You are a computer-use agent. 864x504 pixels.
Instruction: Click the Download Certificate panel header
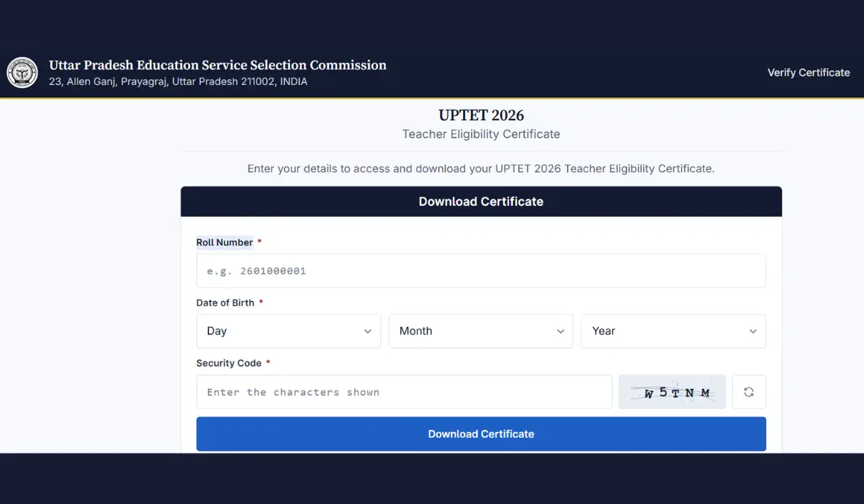tap(481, 202)
